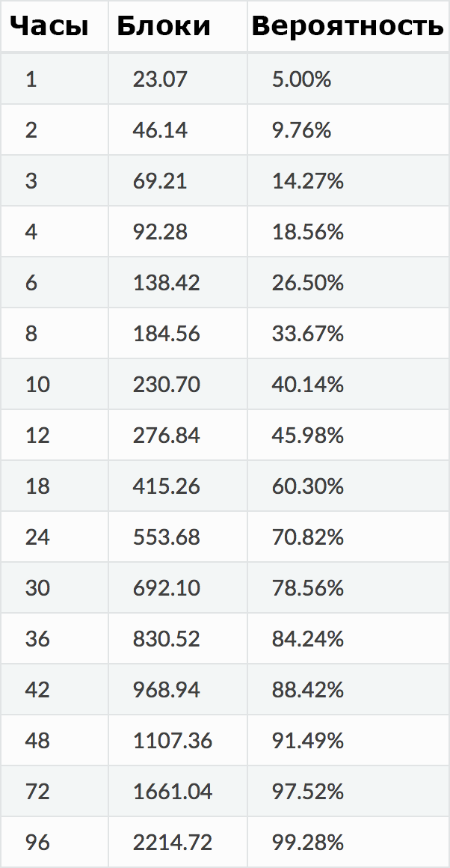450x868 pixels.
Task: Click the 60.30% probability cell
Action: pyautogui.click(x=348, y=486)
